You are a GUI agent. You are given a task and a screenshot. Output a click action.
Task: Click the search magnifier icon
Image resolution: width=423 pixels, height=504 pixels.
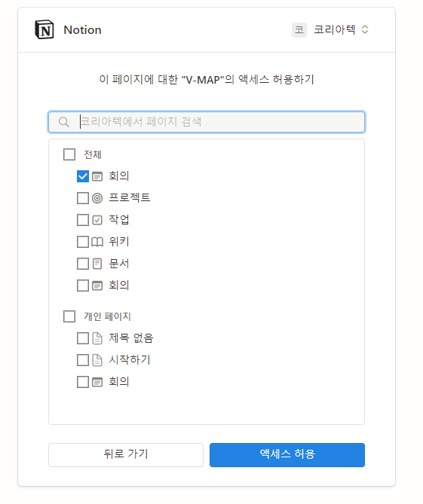[63, 122]
